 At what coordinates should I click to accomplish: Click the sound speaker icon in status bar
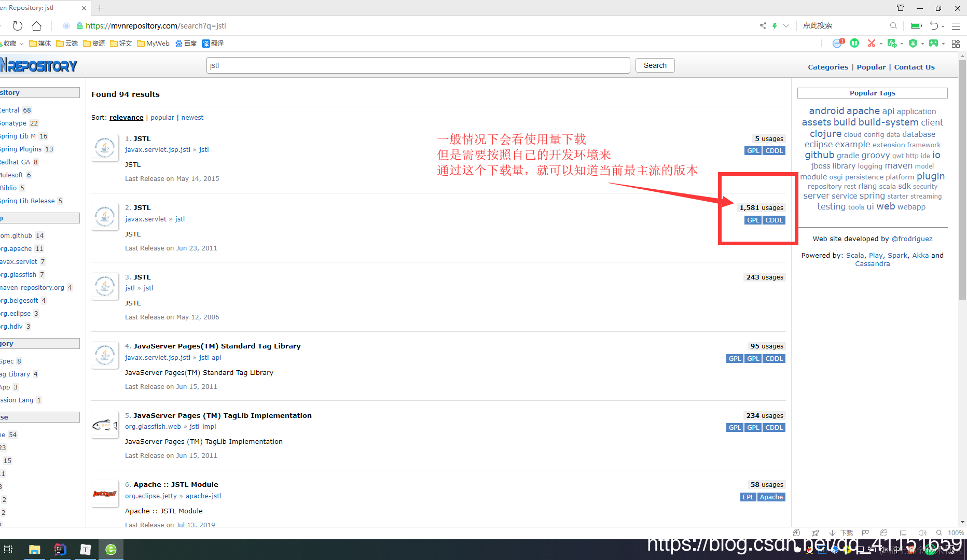(x=922, y=533)
